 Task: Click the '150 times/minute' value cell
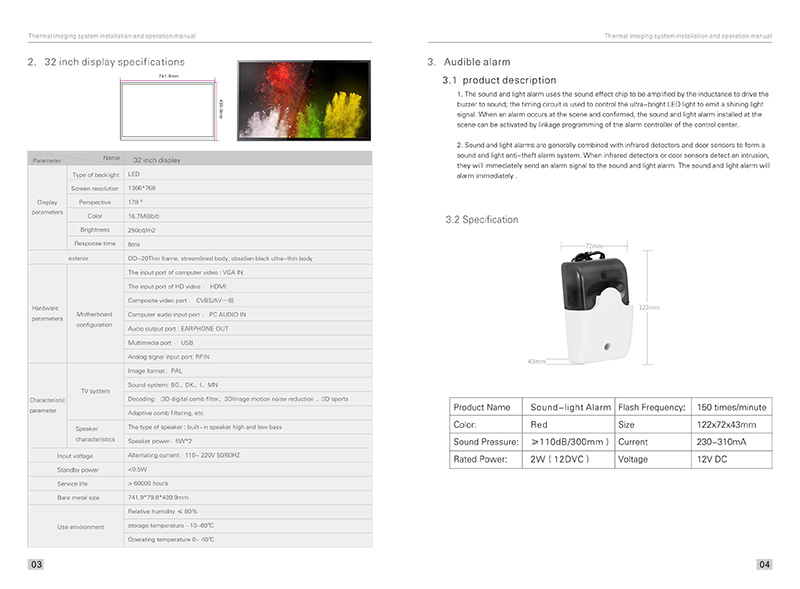pos(732,407)
